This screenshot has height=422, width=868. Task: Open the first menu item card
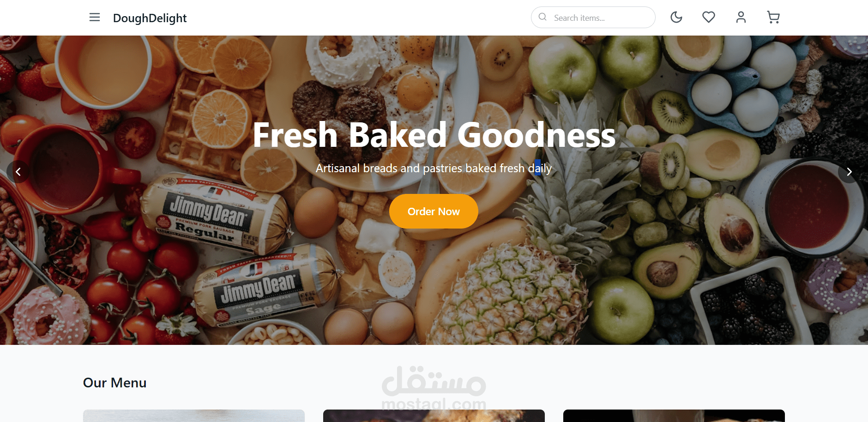(194, 416)
